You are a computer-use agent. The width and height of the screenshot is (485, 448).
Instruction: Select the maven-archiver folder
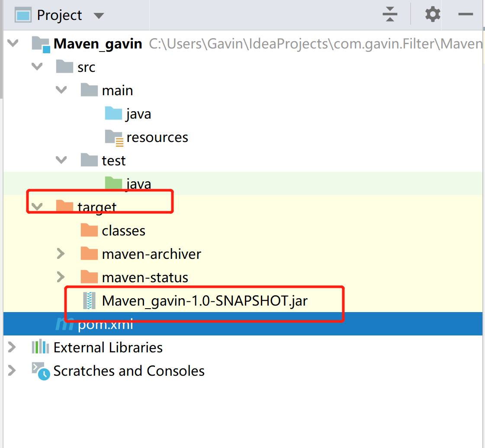tap(151, 254)
